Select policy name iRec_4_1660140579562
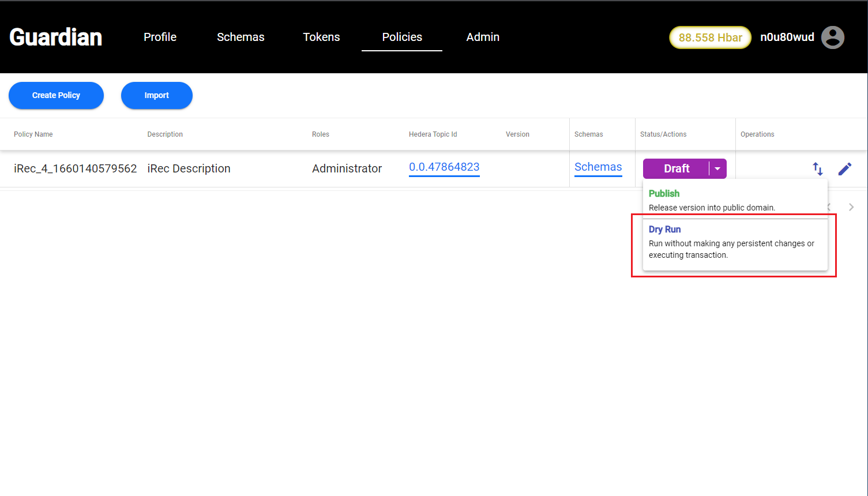868x496 pixels. [76, 168]
